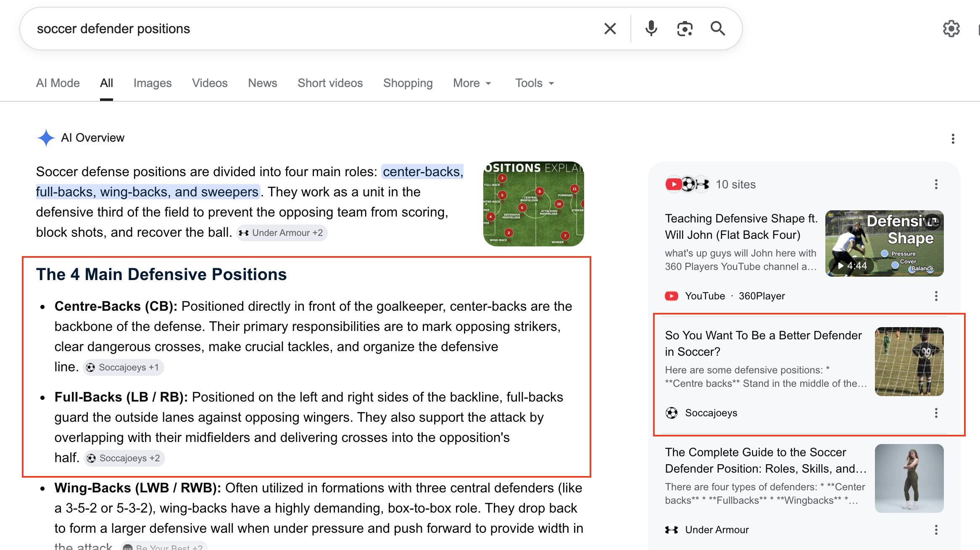Start voice search with the microphone icon
The height and width of the screenshot is (550, 980).
[651, 29]
